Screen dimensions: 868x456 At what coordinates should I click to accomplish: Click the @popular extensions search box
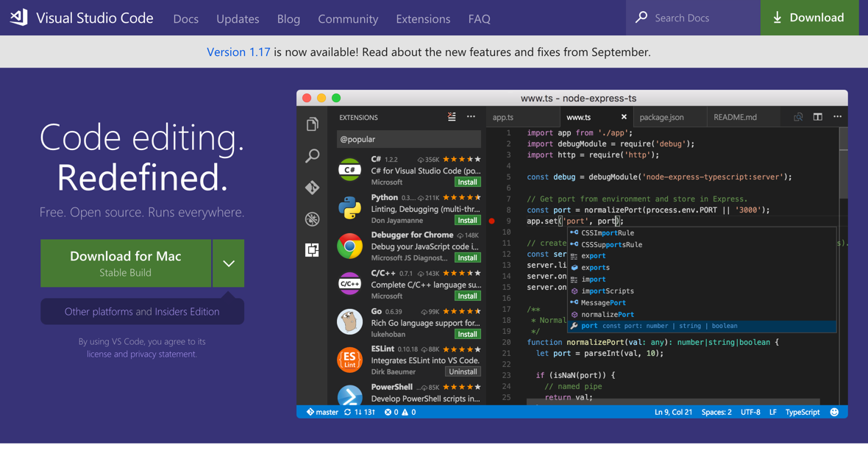(408, 139)
